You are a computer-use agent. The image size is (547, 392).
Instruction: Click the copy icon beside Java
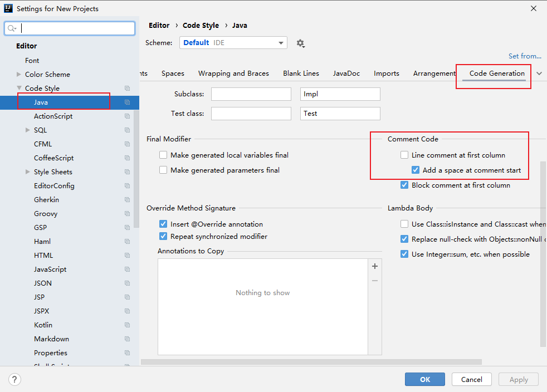[127, 102]
